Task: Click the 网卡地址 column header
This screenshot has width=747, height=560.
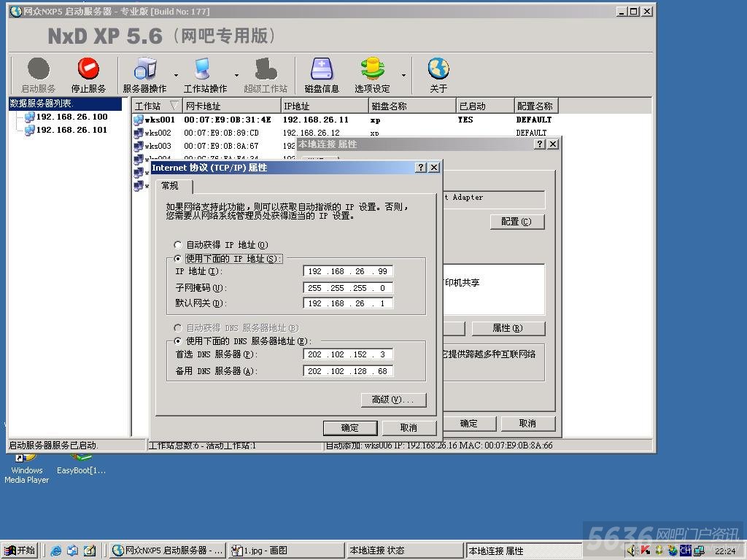Action: point(231,106)
